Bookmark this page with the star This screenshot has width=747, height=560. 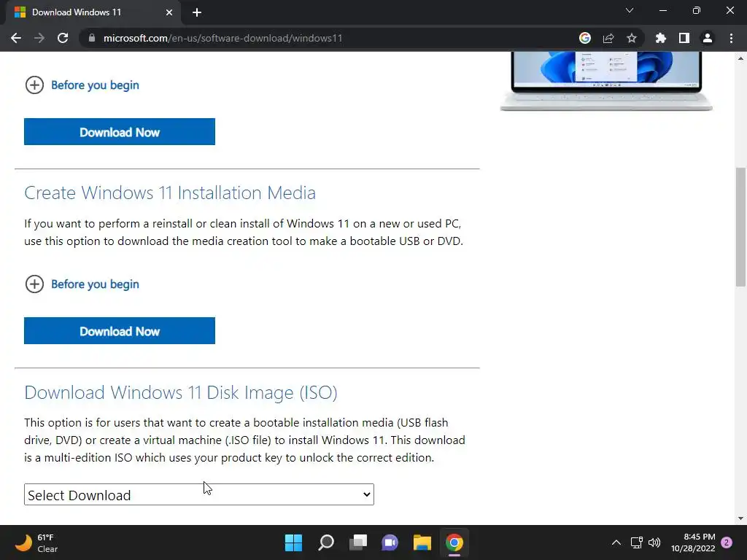click(x=632, y=38)
